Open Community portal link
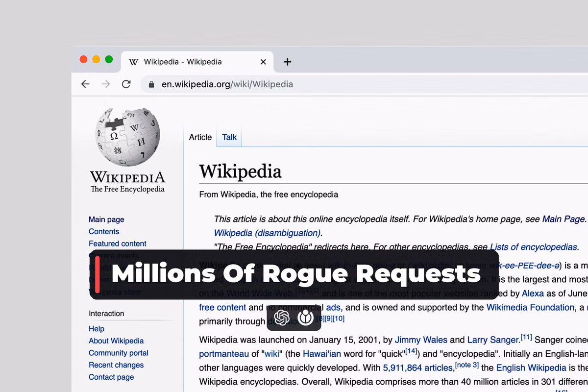This screenshot has height=392, width=588. [x=119, y=353]
